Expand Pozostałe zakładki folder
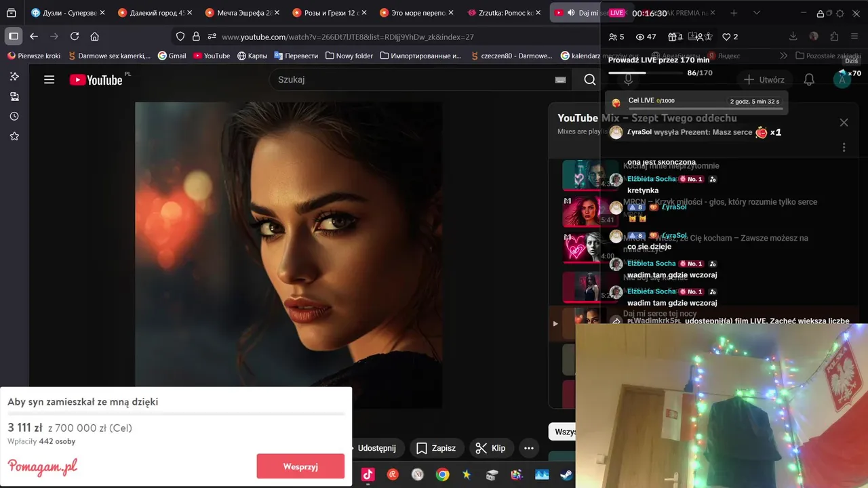 click(829, 56)
